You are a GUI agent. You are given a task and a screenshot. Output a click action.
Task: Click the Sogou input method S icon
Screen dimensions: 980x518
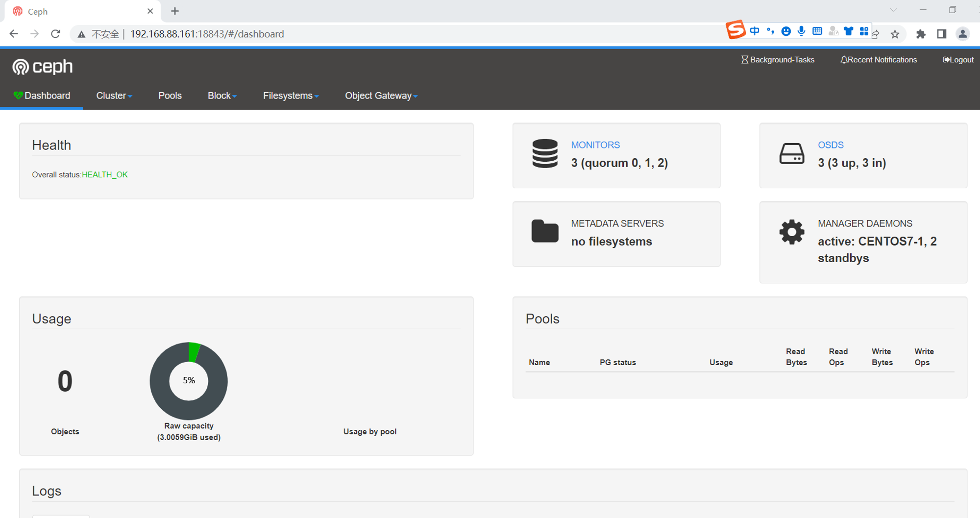point(735,30)
